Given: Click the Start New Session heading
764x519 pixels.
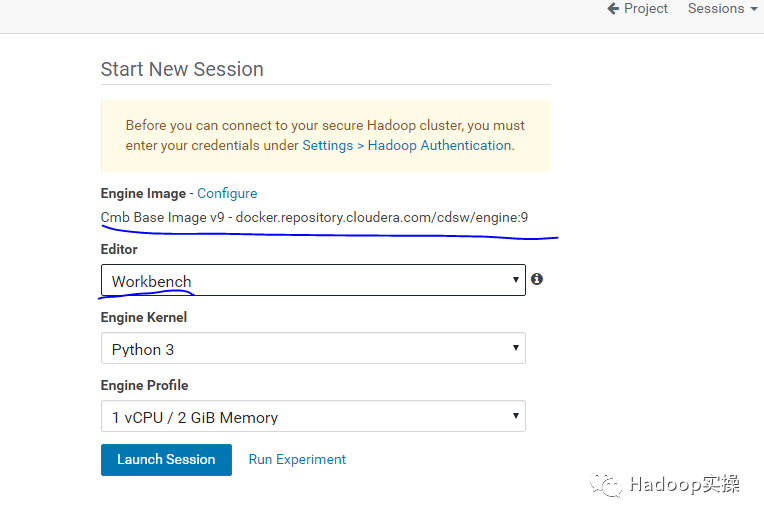Looking at the screenshot, I should click(182, 69).
